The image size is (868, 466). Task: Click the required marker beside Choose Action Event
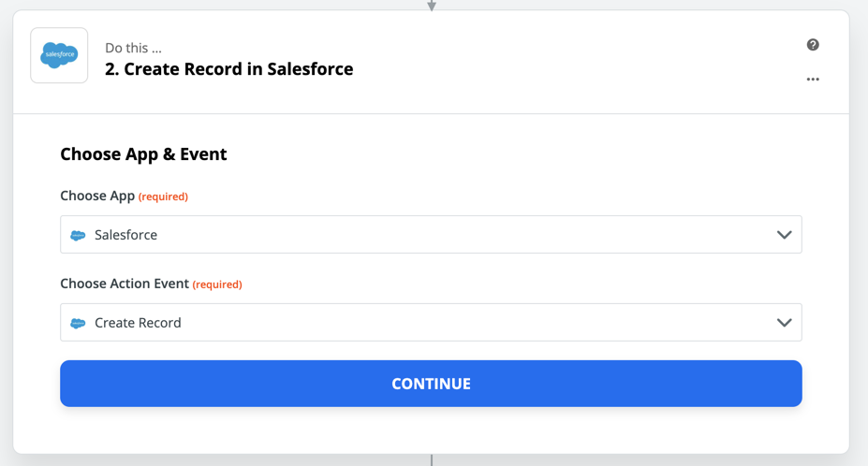point(217,284)
